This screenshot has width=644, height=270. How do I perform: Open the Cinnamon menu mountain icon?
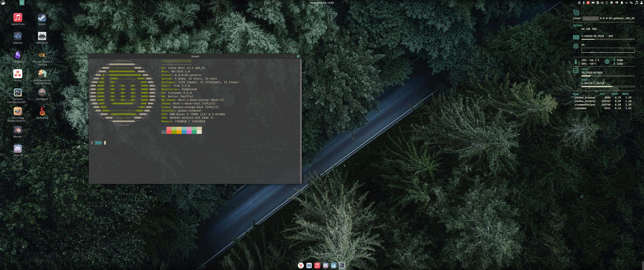3,3
